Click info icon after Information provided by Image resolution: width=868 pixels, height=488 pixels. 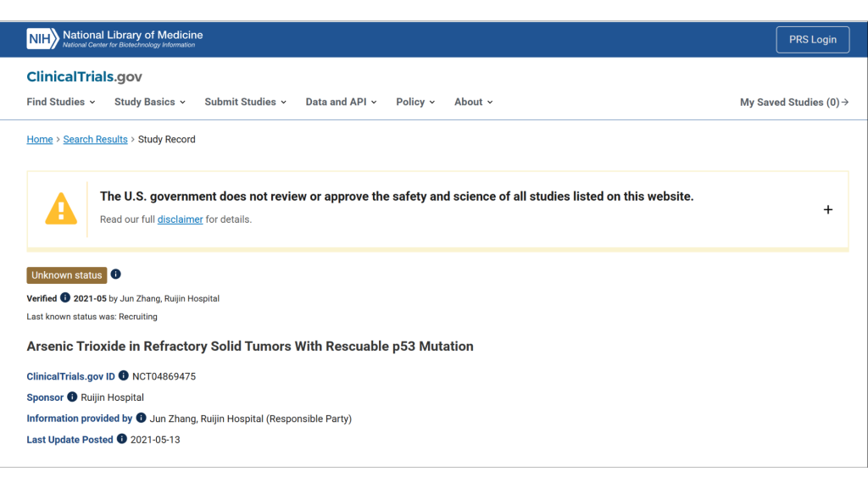tap(142, 419)
